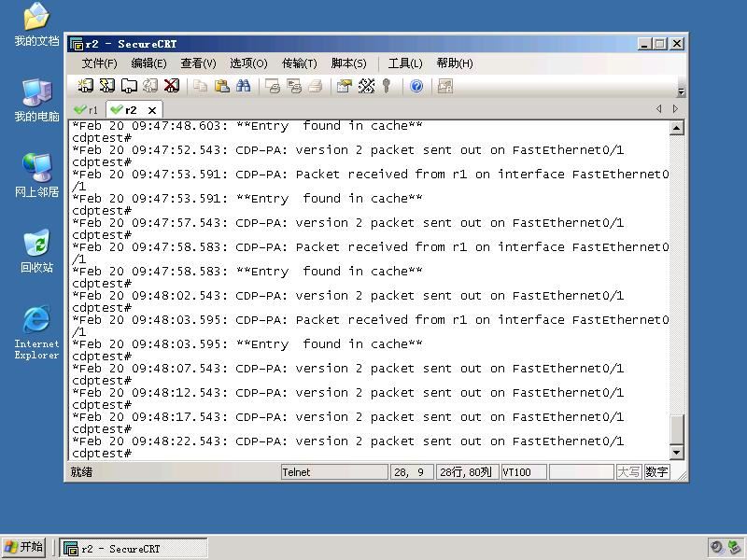
Task: Click Connect in Tab folder icon
Action: pos(129,86)
